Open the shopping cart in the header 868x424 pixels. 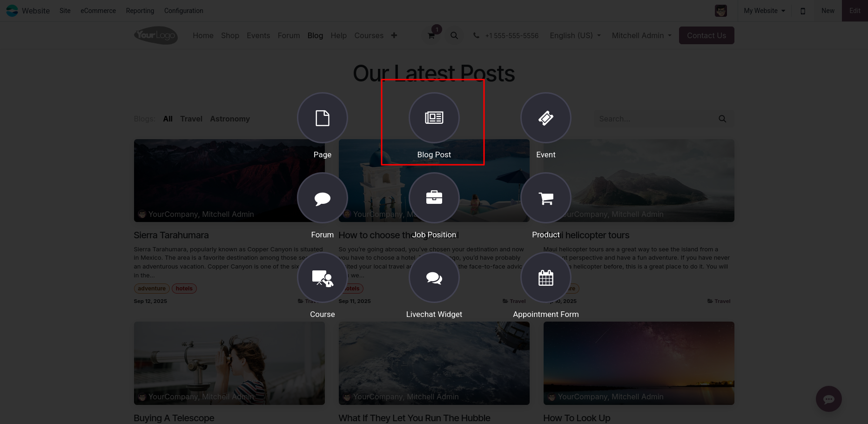click(x=431, y=35)
